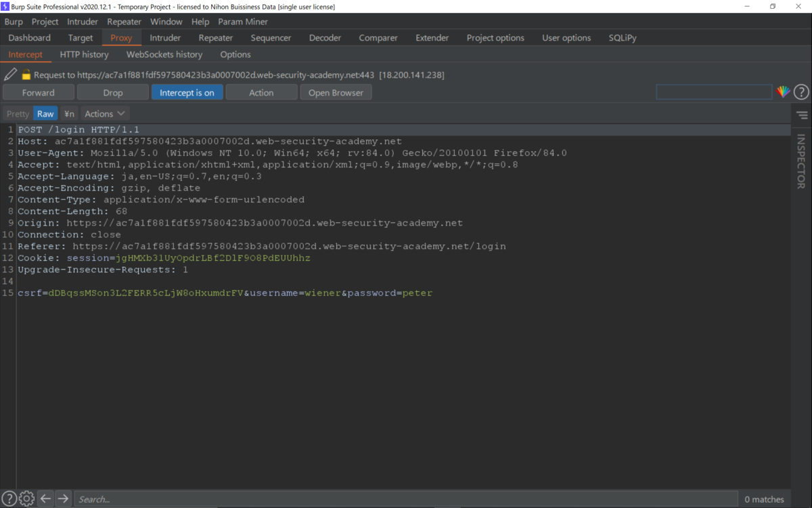Open the HTTP history sub-tab
The width and height of the screenshot is (812, 508).
pos(84,54)
